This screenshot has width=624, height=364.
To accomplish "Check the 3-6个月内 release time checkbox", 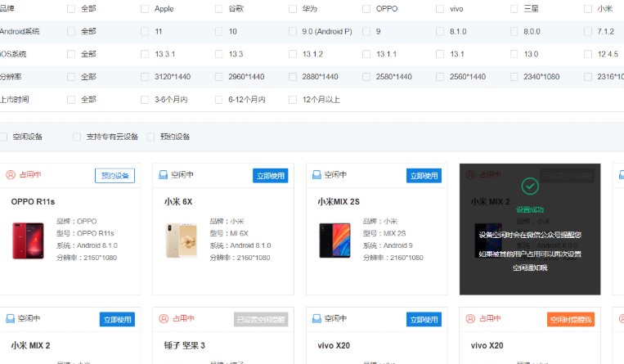I will coord(145,100).
